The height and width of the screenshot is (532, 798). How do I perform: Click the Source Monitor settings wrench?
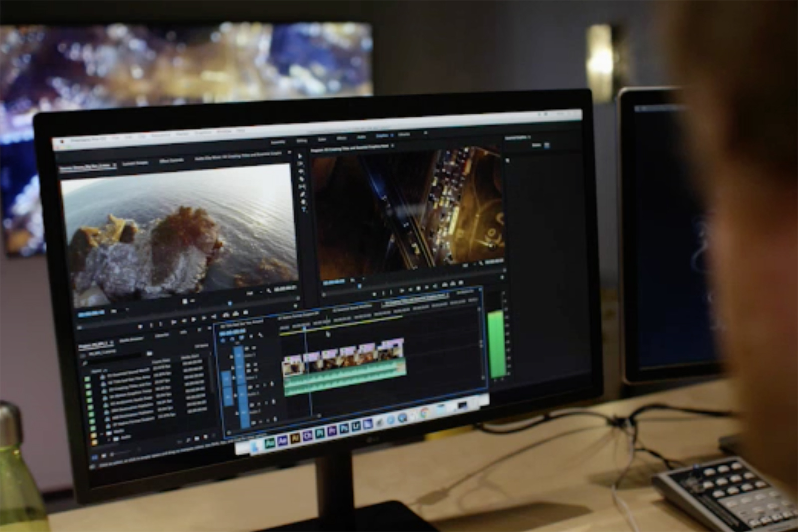point(268,290)
